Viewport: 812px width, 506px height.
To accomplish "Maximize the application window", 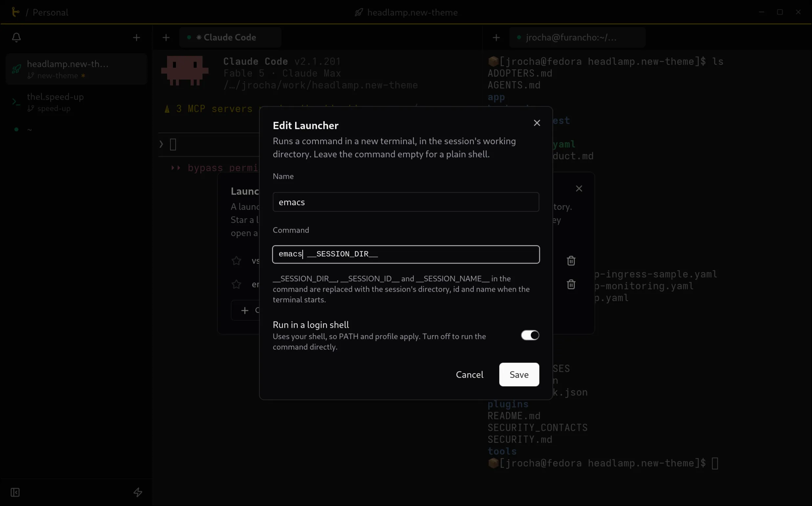I will 780,12.
